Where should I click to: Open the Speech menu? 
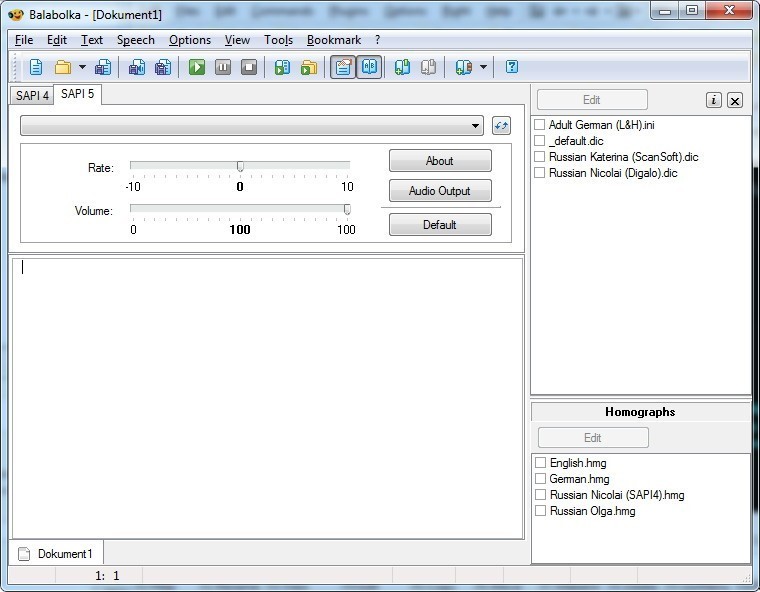click(x=135, y=40)
